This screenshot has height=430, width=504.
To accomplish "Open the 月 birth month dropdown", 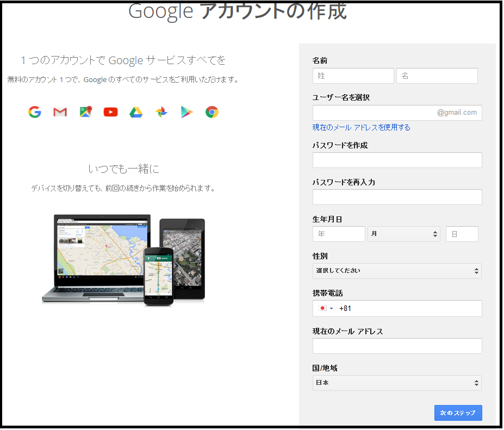I will click(x=404, y=234).
